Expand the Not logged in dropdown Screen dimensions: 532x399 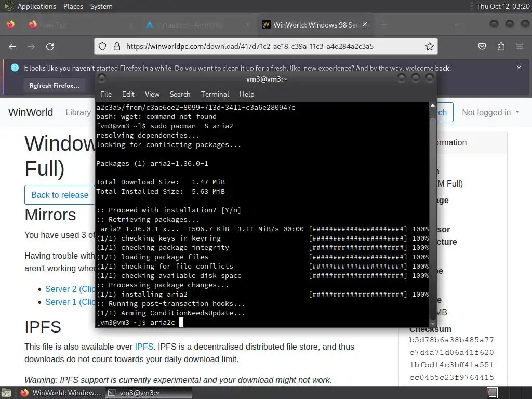click(x=490, y=112)
